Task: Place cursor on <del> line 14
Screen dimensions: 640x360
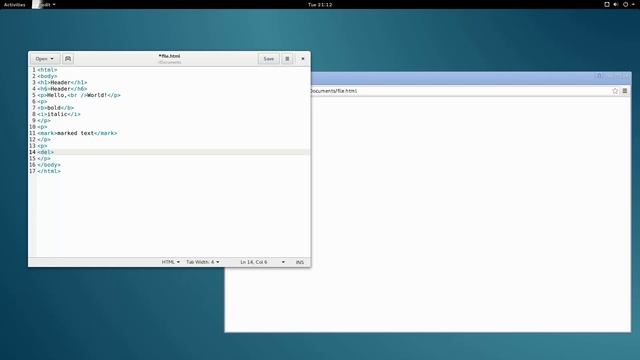Action: (46, 152)
